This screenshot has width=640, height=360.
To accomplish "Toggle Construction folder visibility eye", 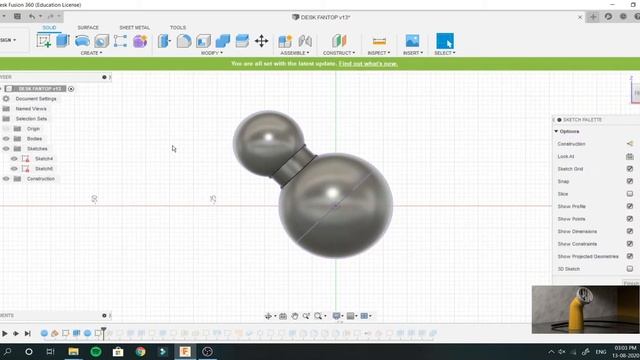I will (x=6, y=179).
